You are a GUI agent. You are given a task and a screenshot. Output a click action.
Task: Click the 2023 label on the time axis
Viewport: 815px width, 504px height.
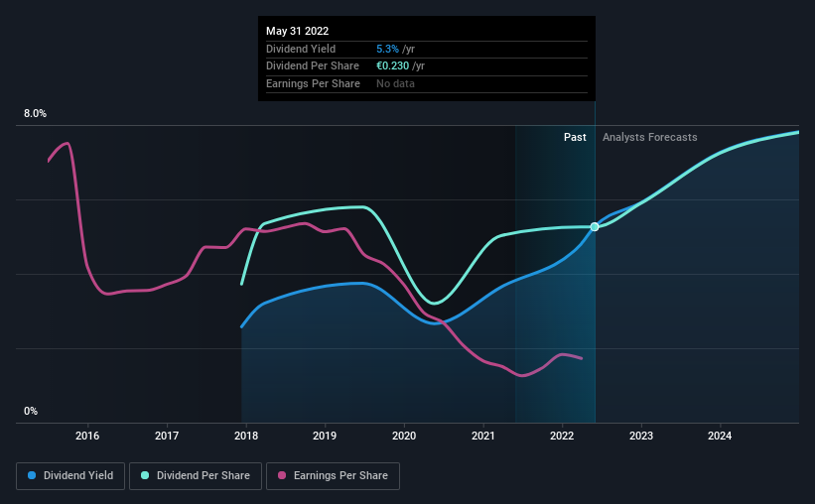pos(641,436)
